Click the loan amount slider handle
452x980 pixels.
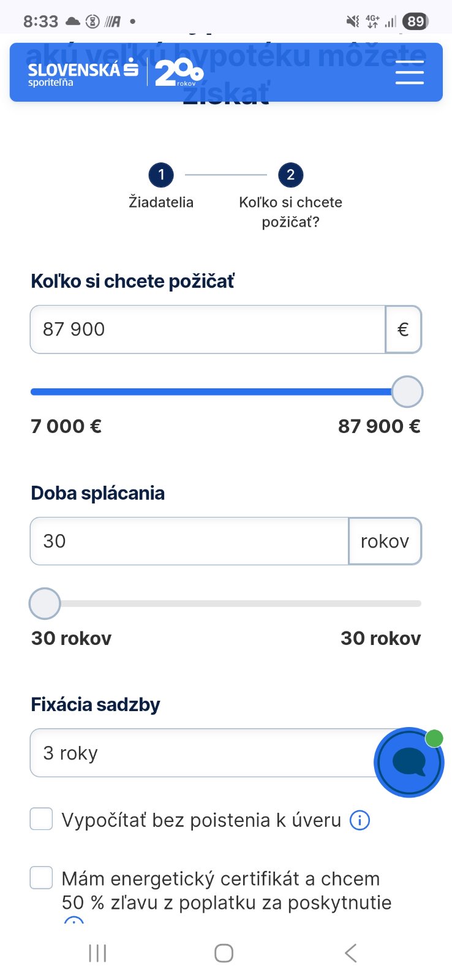click(407, 392)
